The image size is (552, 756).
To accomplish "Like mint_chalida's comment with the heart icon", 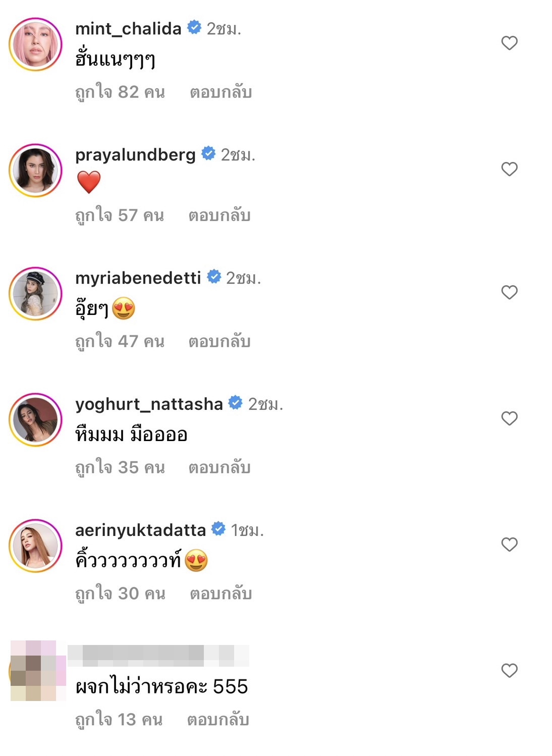I will (x=509, y=43).
